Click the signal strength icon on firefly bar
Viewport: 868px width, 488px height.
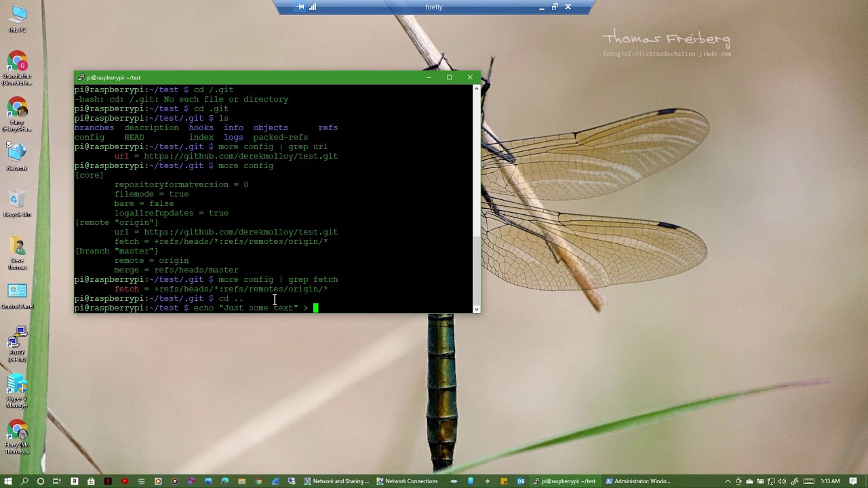(x=313, y=7)
